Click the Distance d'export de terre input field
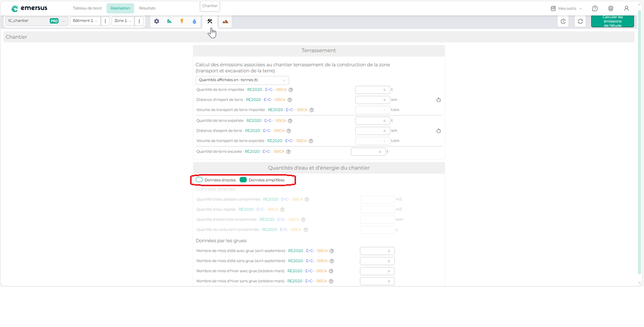Image resolution: width=644 pixels, height=327 pixels. (x=373, y=131)
